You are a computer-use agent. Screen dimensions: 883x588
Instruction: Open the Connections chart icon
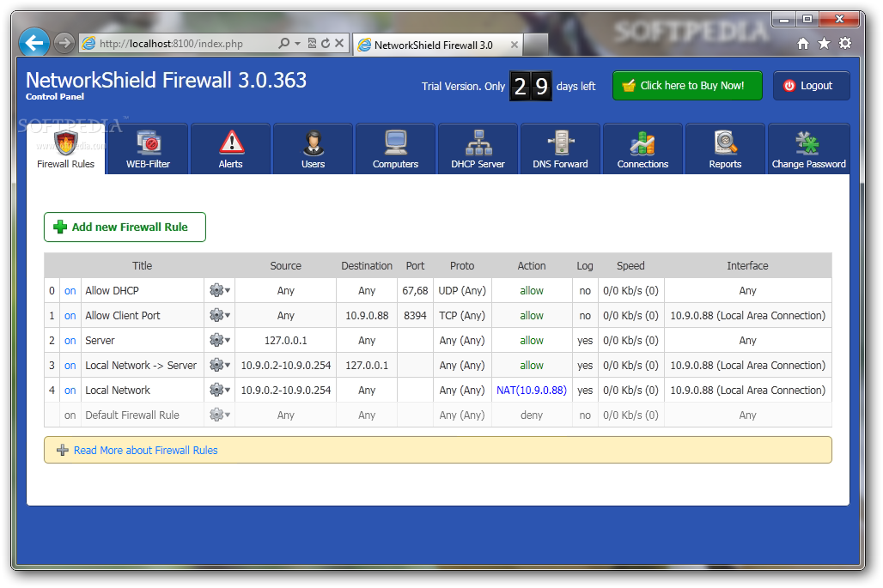tap(642, 142)
